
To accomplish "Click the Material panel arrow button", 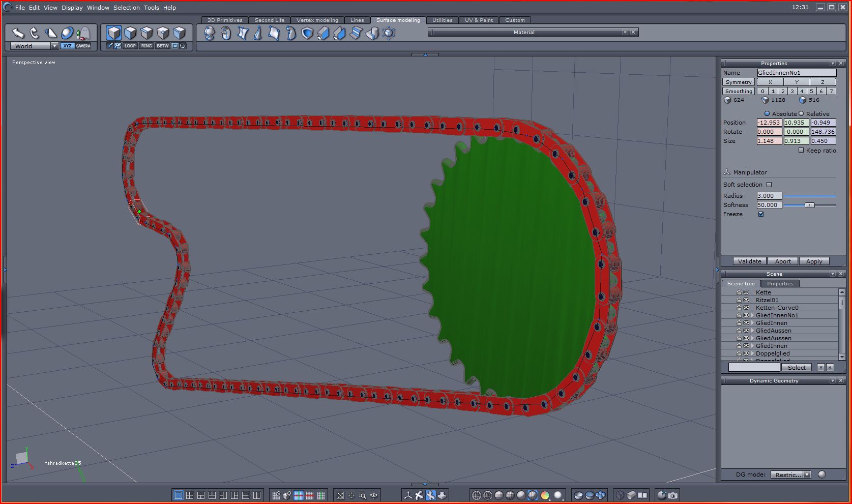I will pyautogui.click(x=625, y=32).
